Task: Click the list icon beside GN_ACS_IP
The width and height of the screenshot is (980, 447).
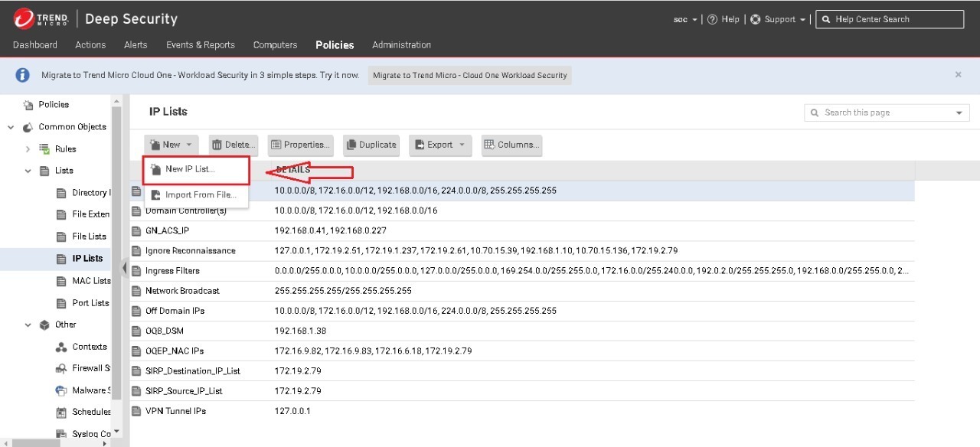Action: pyautogui.click(x=137, y=230)
